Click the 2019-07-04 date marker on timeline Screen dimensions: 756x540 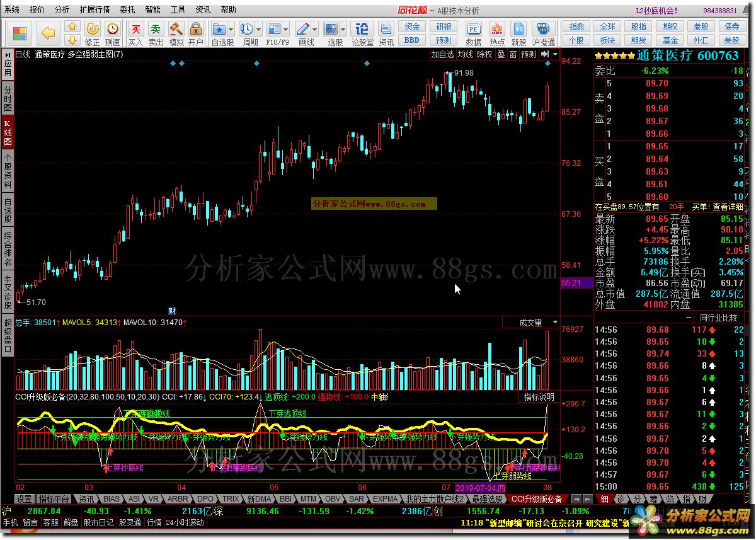click(x=479, y=487)
